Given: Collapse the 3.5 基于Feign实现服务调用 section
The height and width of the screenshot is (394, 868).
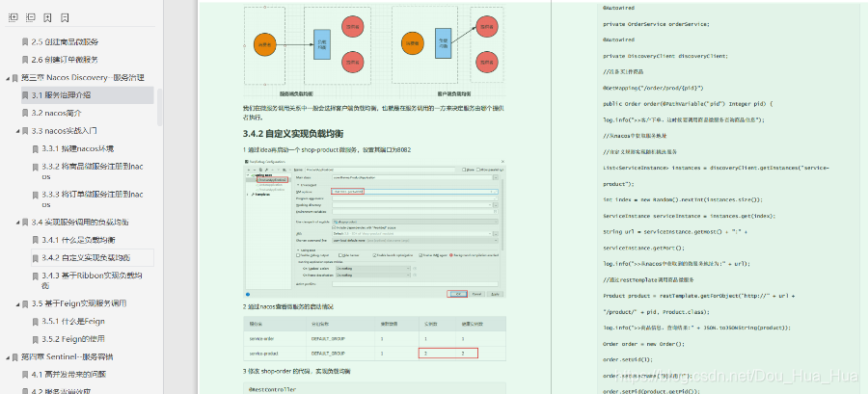Looking at the screenshot, I should [x=17, y=303].
